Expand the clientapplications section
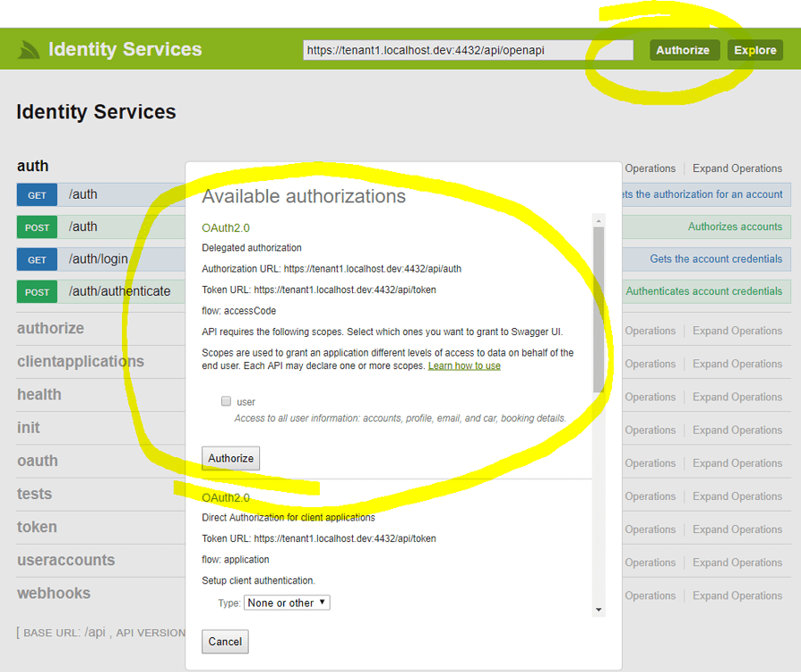The width and height of the screenshot is (801, 672). click(x=81, y=361)
